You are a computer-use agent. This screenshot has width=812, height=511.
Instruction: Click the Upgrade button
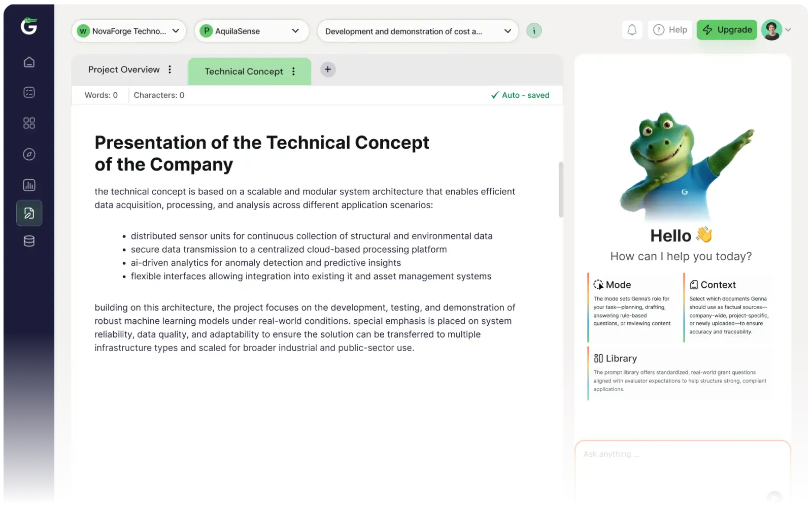(x=727, y=30)
